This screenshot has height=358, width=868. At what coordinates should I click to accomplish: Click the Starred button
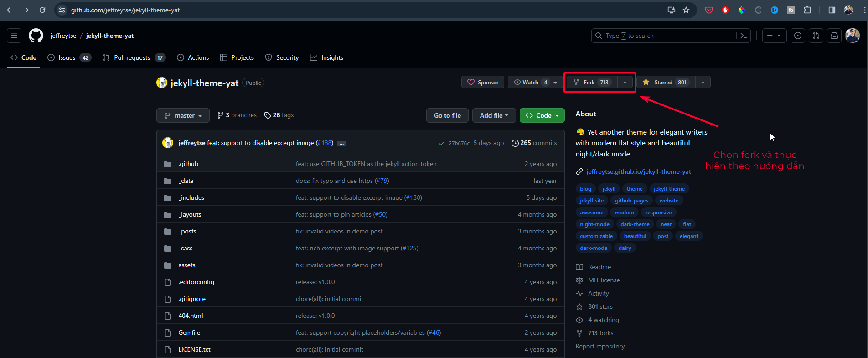point(666,83)
